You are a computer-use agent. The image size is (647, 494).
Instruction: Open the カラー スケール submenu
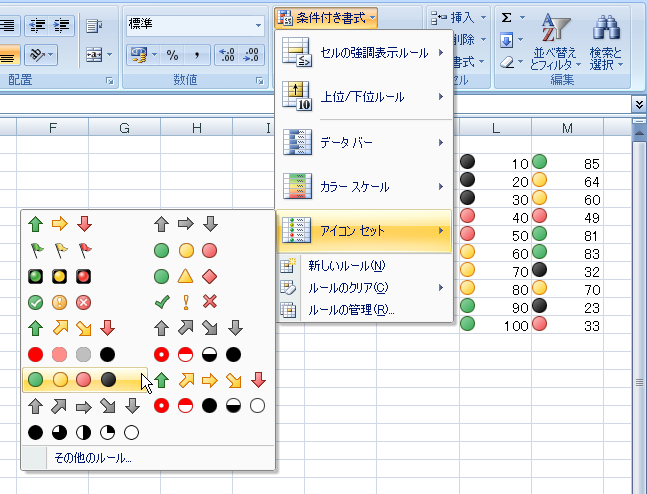(x=364, y=187)
